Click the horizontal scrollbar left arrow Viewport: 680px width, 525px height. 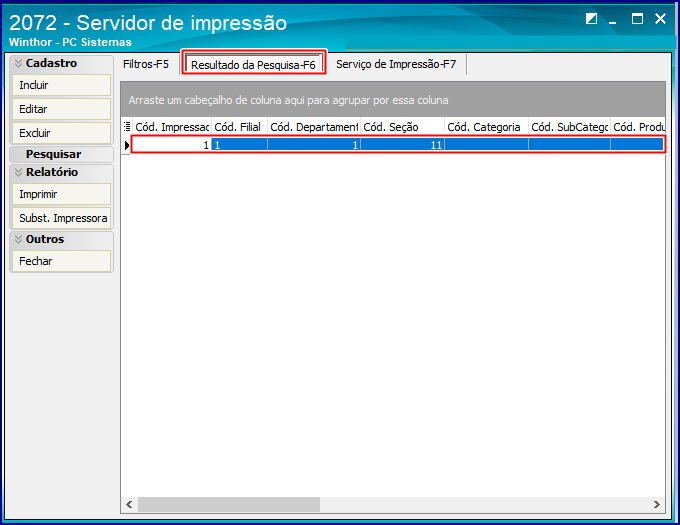[129, 504]
